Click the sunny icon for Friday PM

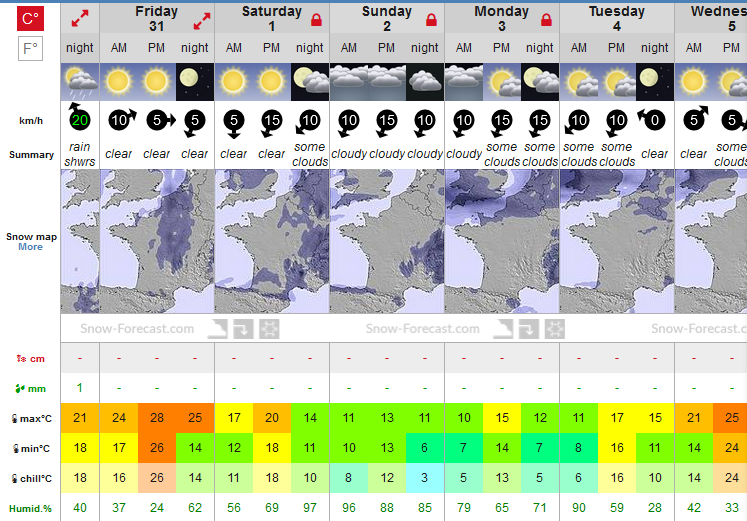pyautogui.click(x=157, y=82)
